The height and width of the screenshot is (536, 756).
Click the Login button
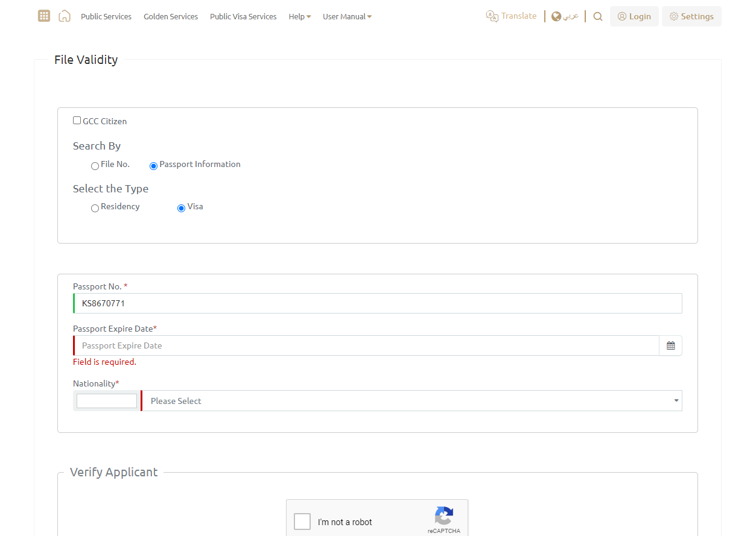tap(634, 16)
